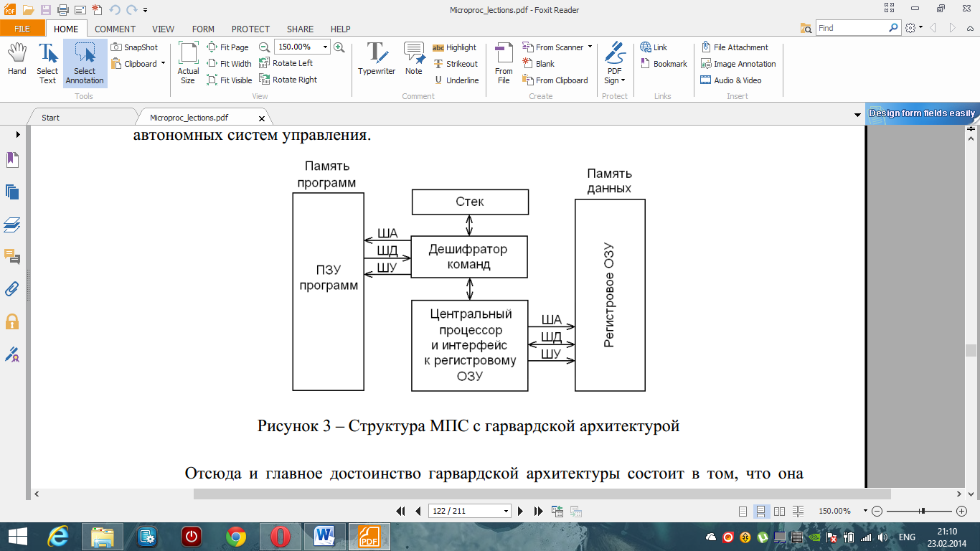Insert Image Annotation
Screen dimensions: 980x551
[738, 64]
